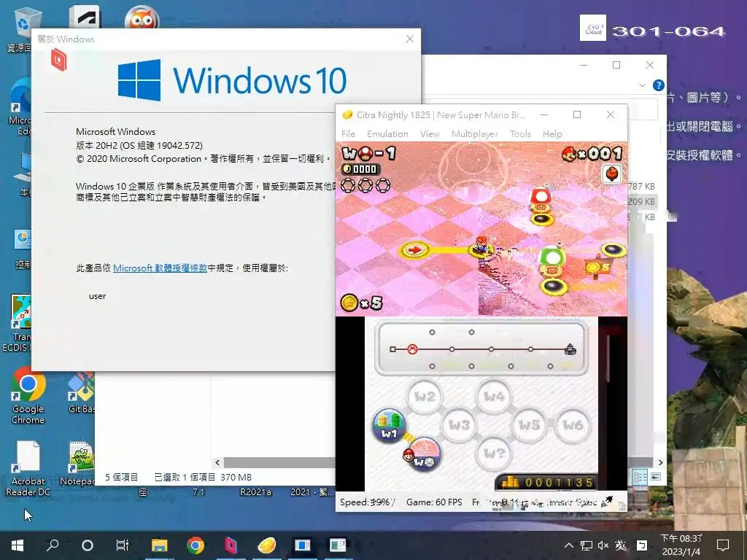This screenshot has width=747, height=560.
Task: Open File Explorer from the taskbar
Action: [160, 545]
